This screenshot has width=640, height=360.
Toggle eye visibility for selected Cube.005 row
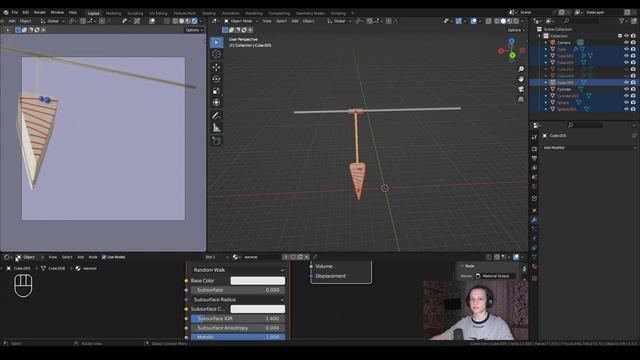(627, 82)
